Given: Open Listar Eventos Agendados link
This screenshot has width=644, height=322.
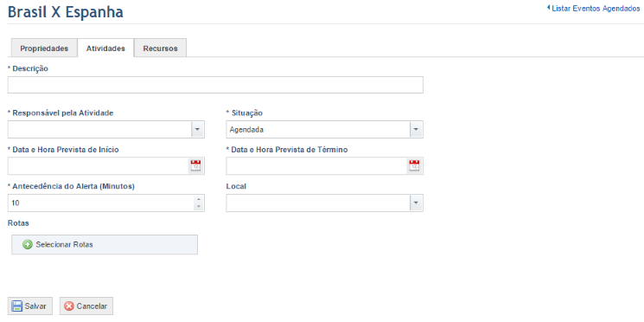Looking at the screenshot, I should [x=596, y=9].
